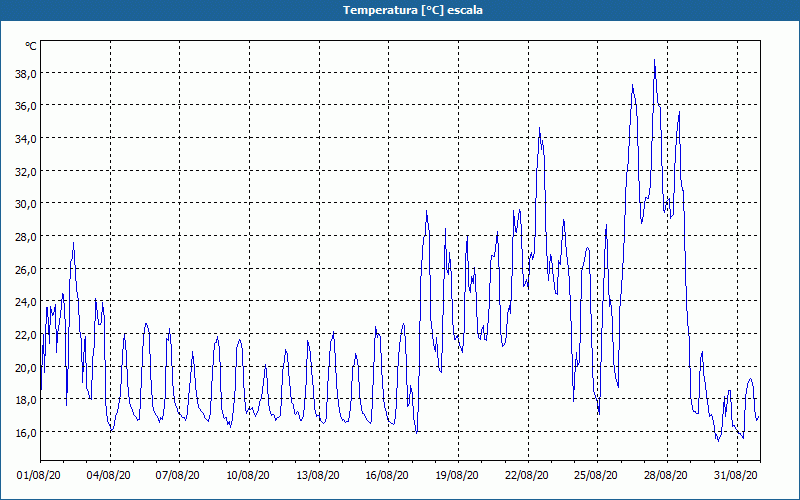This screenshot has height=500, width=800.
Task: Click the 31/08/20 date label
Action: [735, 476]
